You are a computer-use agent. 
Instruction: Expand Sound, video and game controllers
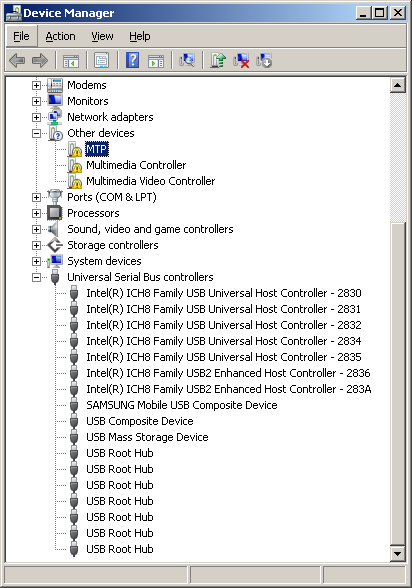[36, 229]
